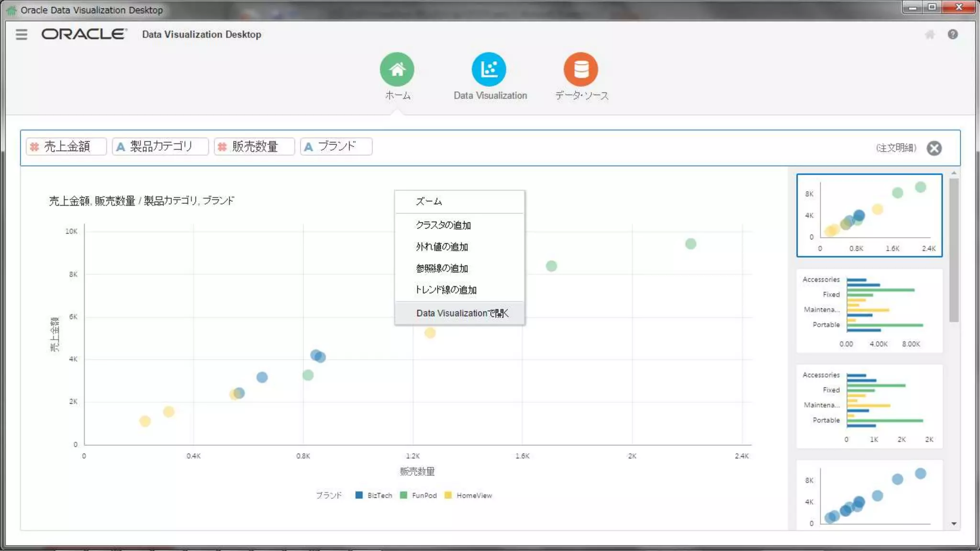Click the thumbnail panel scroll-down arrow
This screenshot has width=980, height=551.
tap(954, 524)
